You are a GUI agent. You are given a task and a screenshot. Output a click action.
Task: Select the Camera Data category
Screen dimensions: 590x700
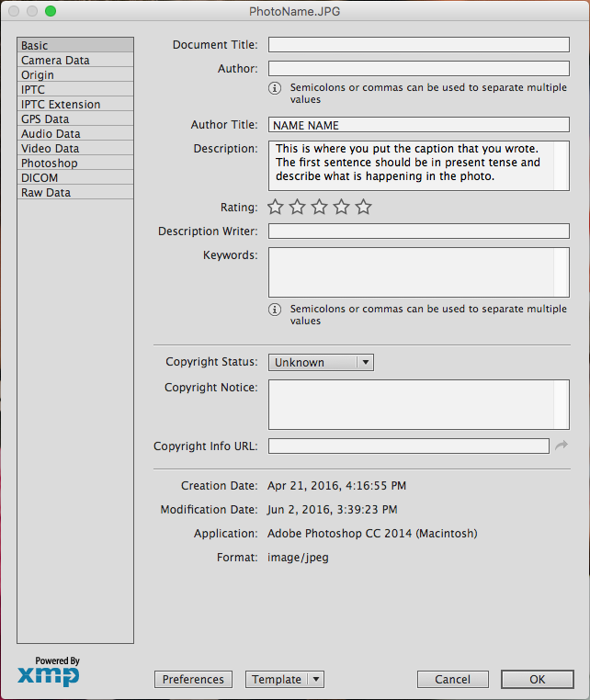click(x=55, y=61)
